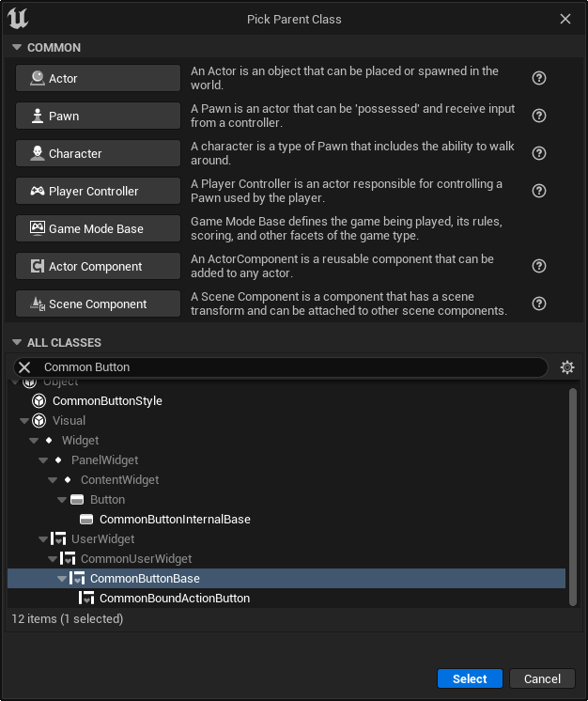Choose Player Controller as parent class
This screenshot has height=701, width=588.
[x=98, y=191]
